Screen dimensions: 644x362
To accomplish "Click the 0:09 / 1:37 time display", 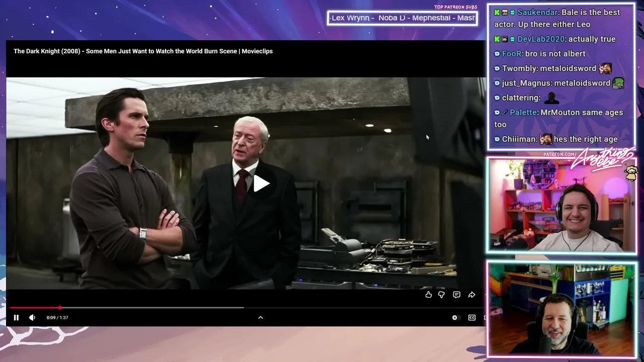I will point(57,318).
